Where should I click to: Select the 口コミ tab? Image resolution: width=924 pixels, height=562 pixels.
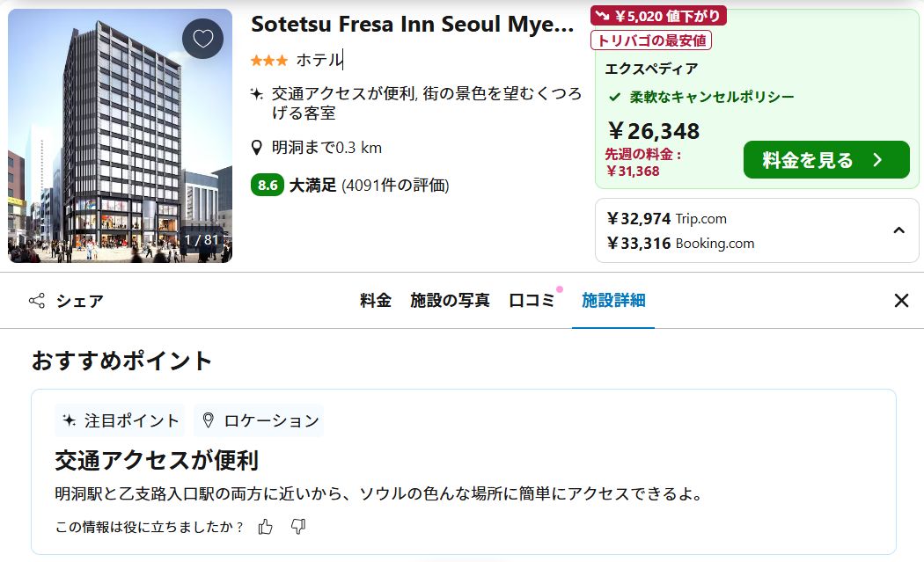tap(532, 301)
